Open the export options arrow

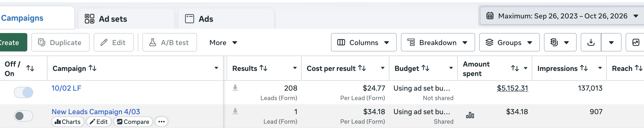pyautogui.click(x=611, y=42)
